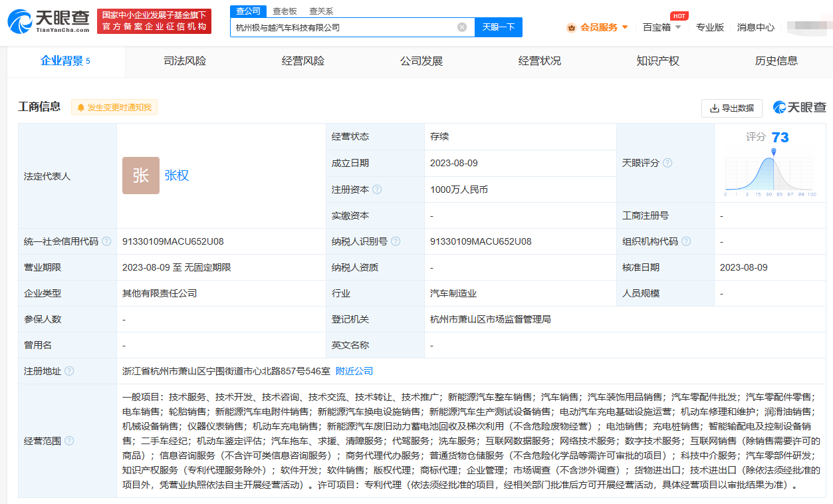Click the 天眼查 watermark logo beside export

799,108
